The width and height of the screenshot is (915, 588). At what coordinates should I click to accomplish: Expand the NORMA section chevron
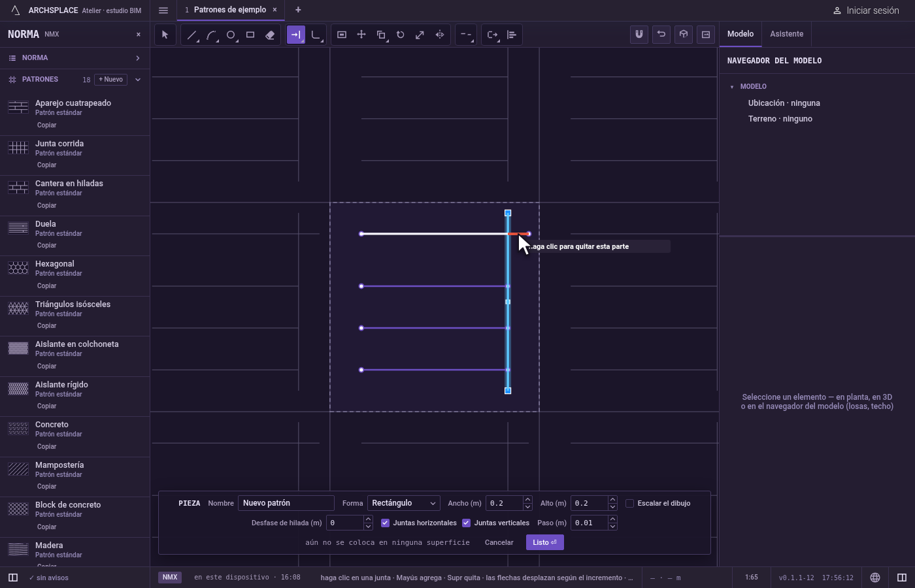coord(138,58)
